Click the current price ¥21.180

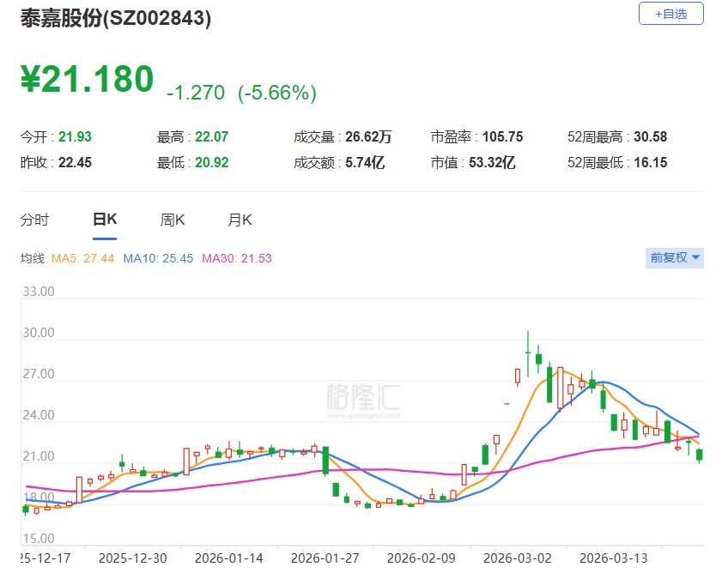87,79
